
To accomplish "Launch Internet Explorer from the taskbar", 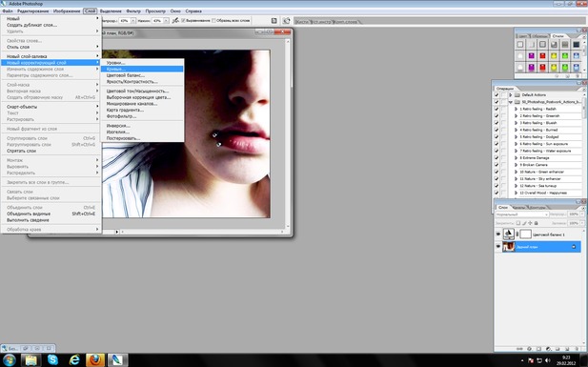I will point(74,360).
